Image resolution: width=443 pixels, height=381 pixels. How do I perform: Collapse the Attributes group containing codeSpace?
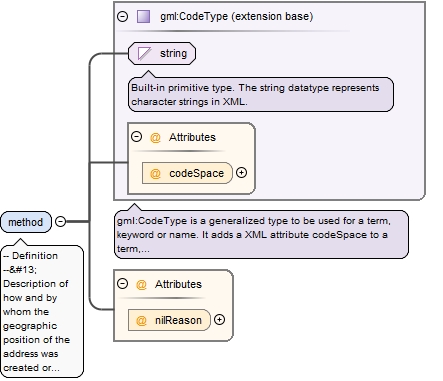136,137
